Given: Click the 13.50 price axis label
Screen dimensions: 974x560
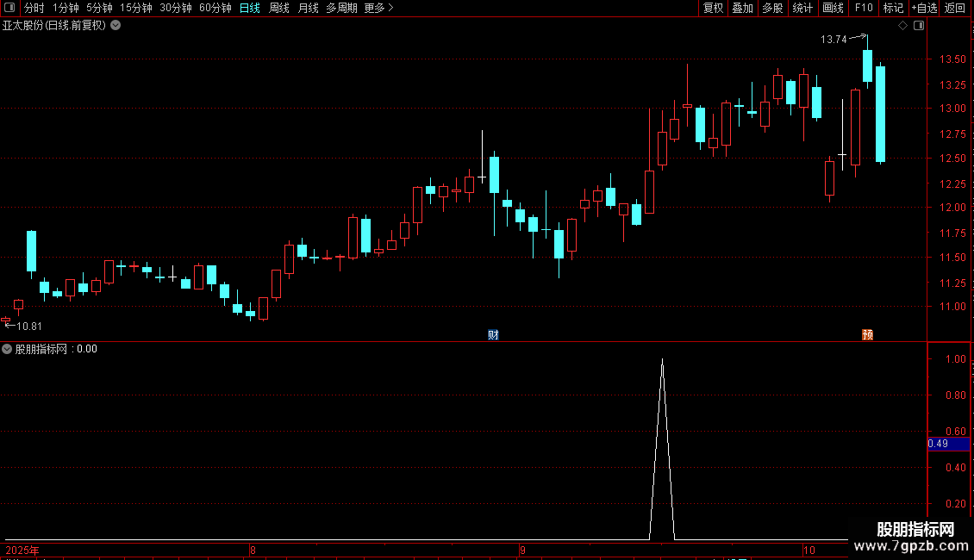Looking at the screenshot, I should (952, 59).
